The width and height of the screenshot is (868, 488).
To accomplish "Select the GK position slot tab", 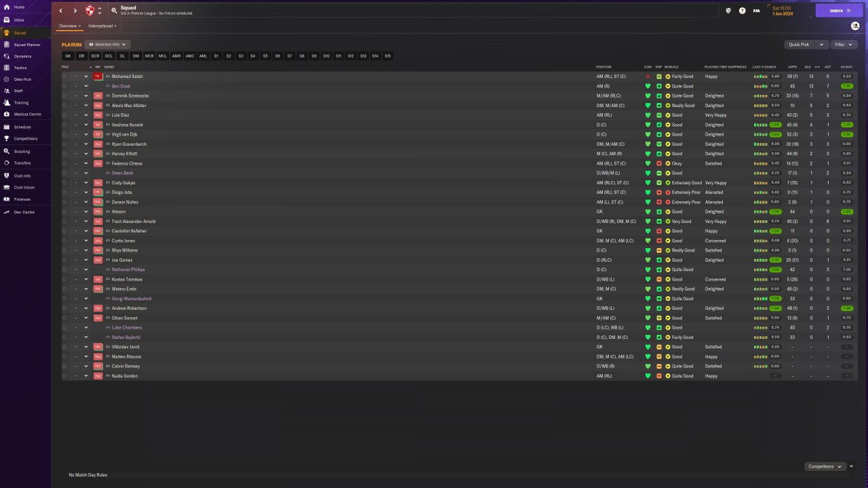I will [x=68, y=56].
